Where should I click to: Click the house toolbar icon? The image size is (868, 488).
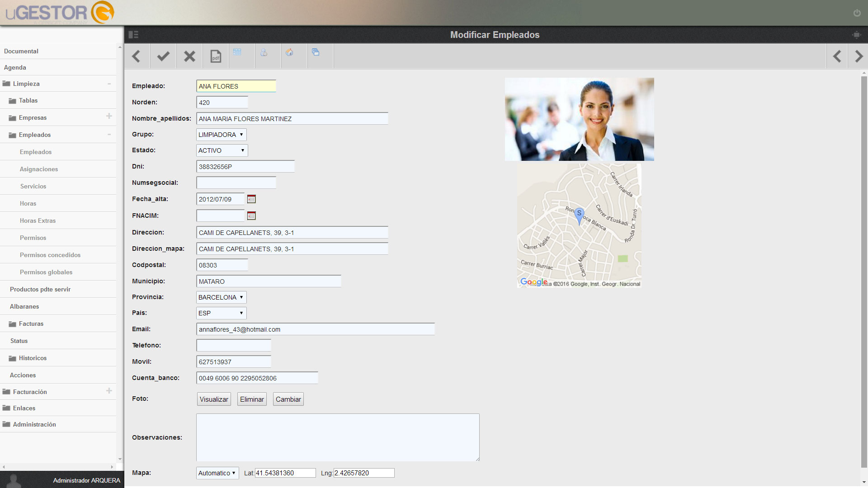(x=289, y=52)
